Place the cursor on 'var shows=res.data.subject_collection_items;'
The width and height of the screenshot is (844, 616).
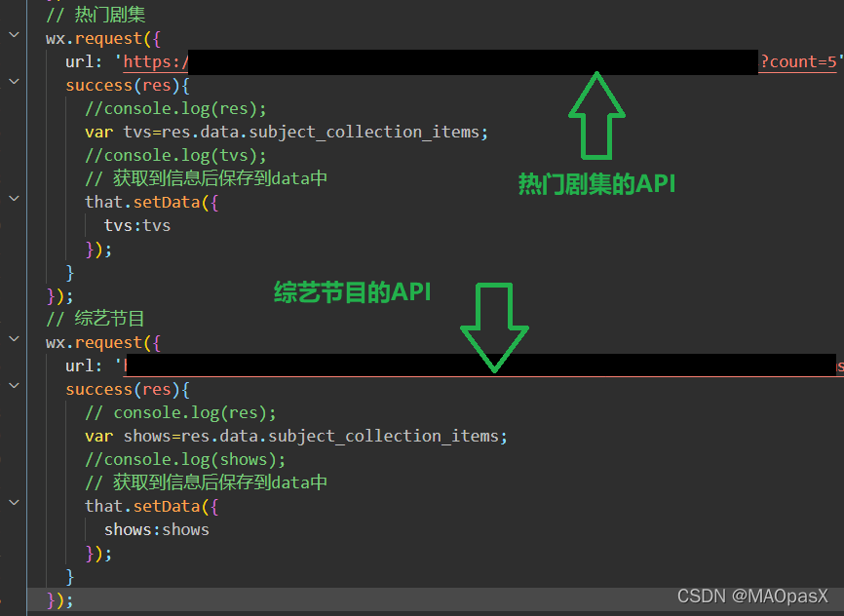click(296, 436)
